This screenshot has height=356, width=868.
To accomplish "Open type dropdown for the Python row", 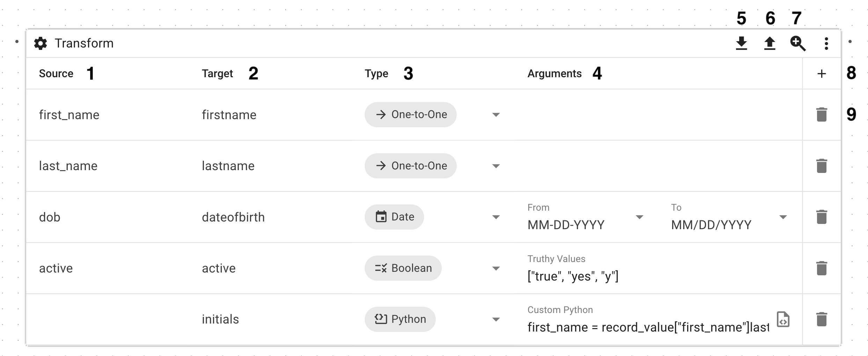I will point(496,320).
